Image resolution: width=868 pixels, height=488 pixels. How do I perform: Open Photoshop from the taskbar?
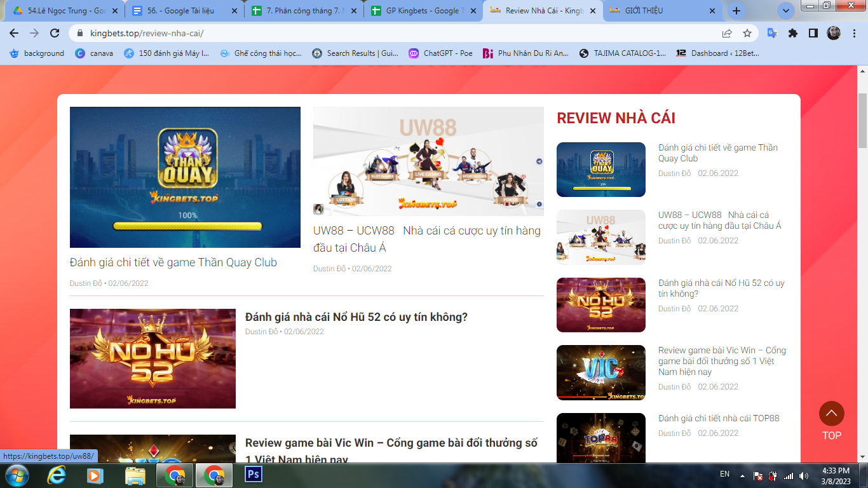tap(254, 475)
